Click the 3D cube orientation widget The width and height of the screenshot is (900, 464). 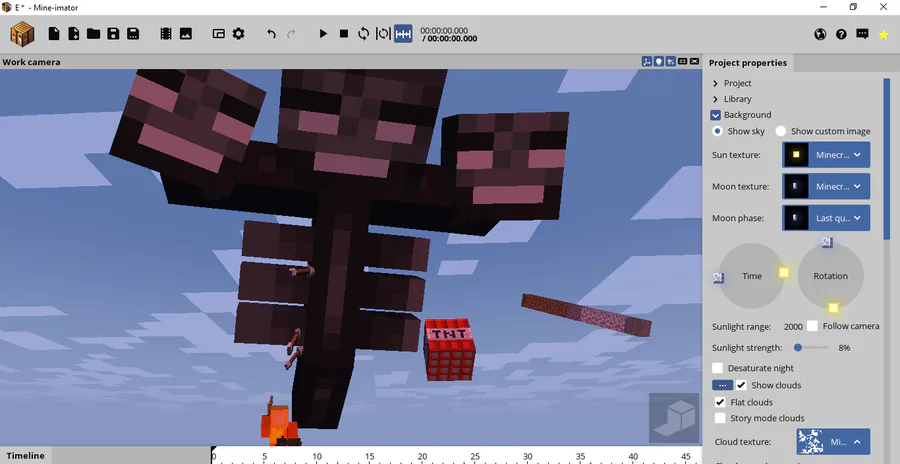(x=674, y=417)
